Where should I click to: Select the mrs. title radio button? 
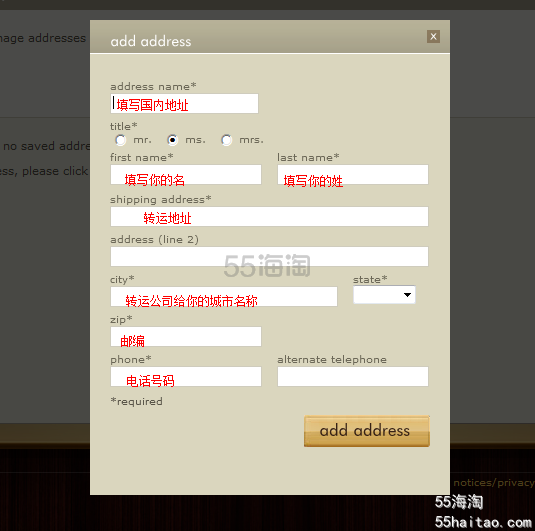(x=227, y=140)
